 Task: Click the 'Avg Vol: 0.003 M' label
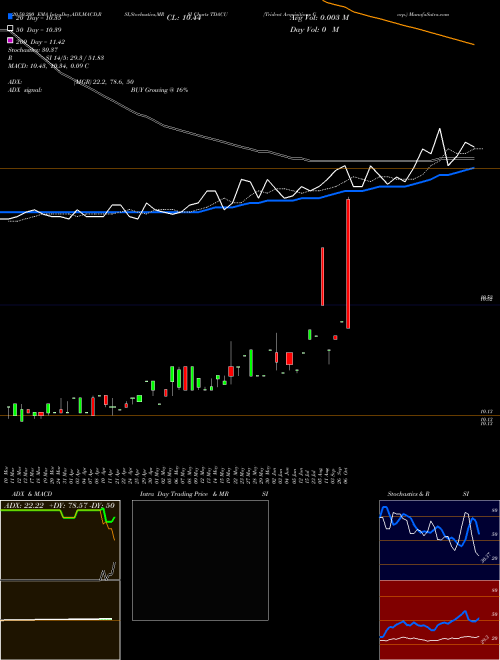pyautogui.click(x=319, y=18)
